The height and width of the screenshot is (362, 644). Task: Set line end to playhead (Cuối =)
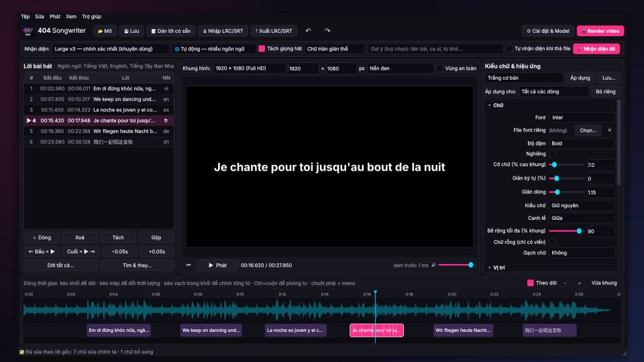click(80, 251)
